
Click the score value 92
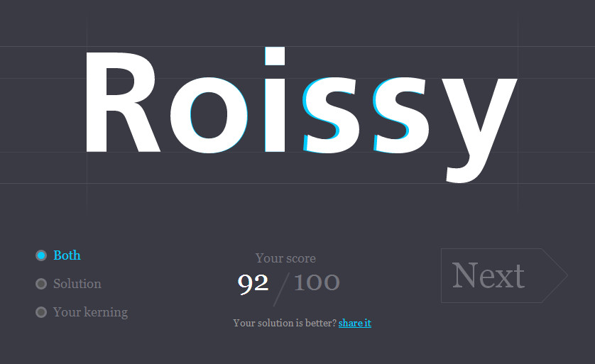253,283
